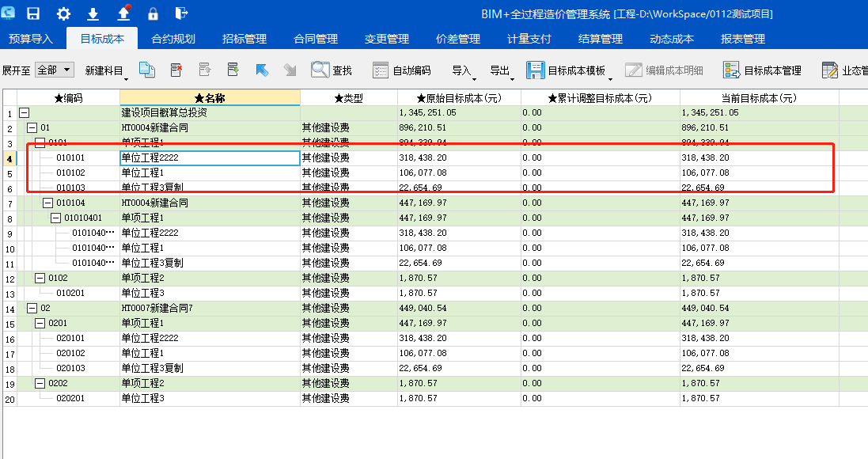Click the upload icon with red dot
868x459 pixels.
coord(123,13)
